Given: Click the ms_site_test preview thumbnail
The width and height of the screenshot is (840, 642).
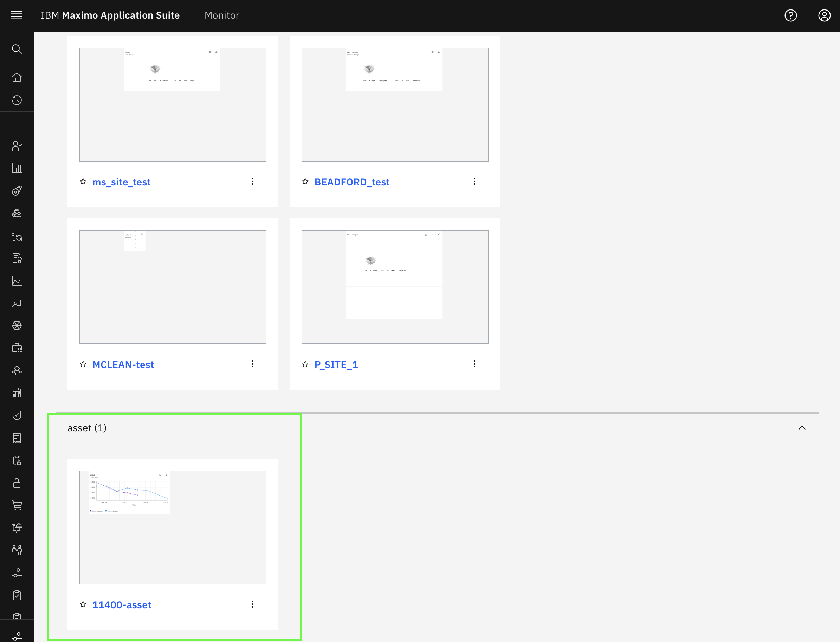Looking at the screenshot, I should click(173, 105).
